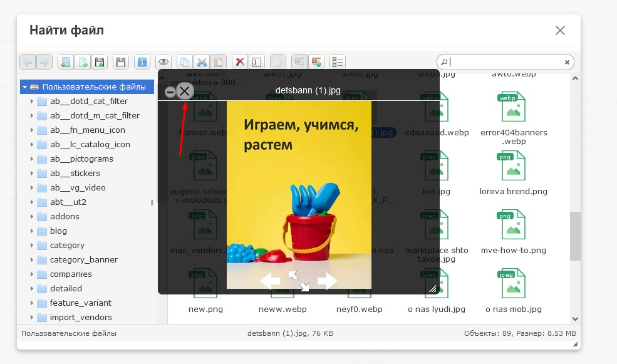This screenshot has width=617, height=364.
Task: Show next image with preview right arrow
Action: [x=328, y=281]
